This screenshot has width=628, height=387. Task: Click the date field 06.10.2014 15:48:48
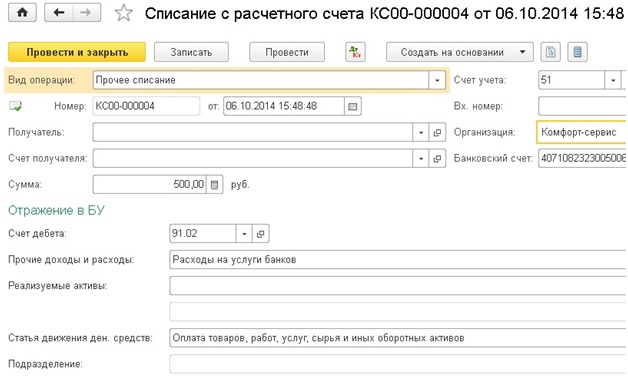coord(284,106)
